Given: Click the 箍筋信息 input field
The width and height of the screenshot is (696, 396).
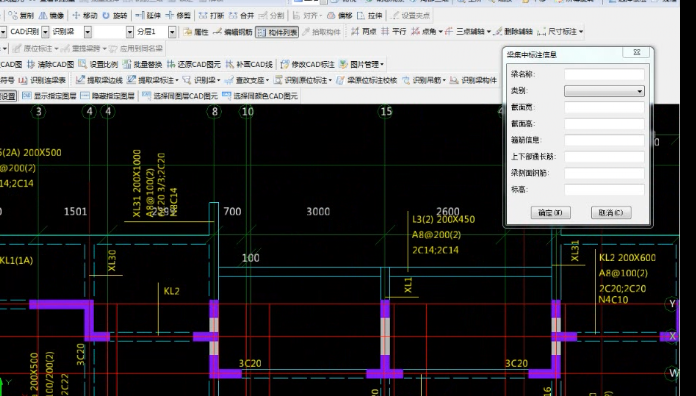Looking at the screenshot, I should pos(604,140).
